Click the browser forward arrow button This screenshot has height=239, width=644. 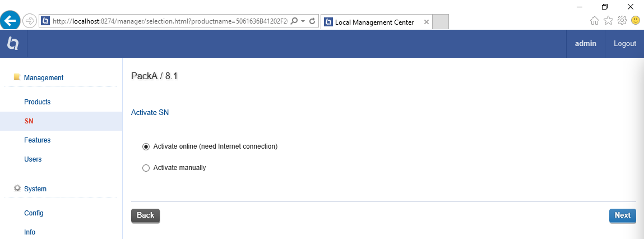tap(30, 21)
